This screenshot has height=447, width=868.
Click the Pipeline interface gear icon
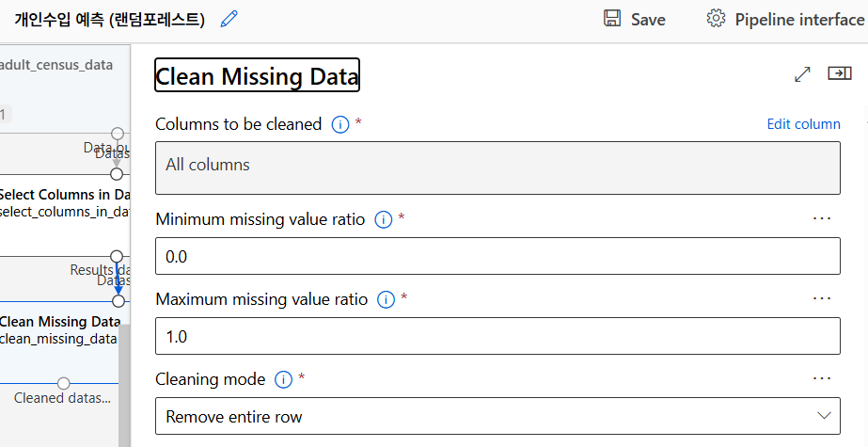point(717,19)
